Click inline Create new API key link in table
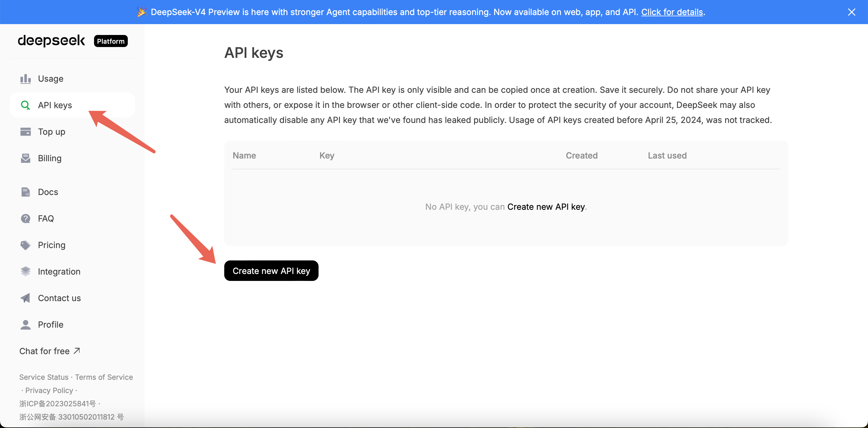 tap(546, 207)
